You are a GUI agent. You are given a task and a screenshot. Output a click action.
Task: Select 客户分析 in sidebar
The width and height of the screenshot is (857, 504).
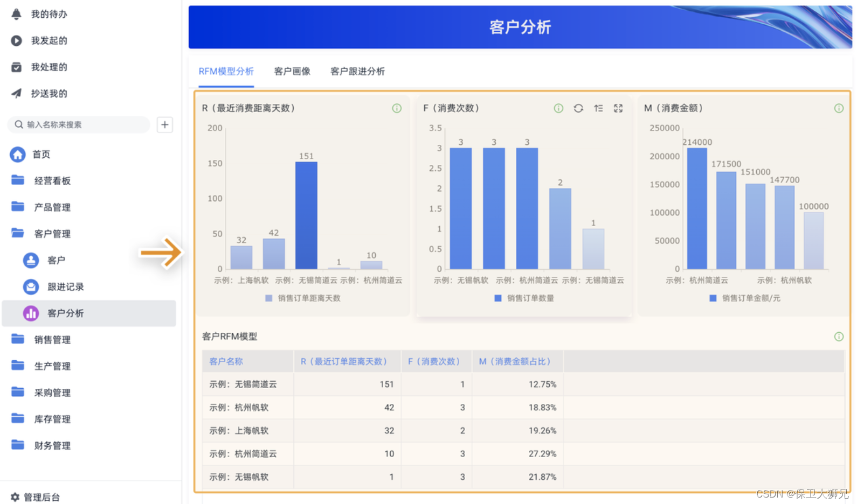point(89,313)
